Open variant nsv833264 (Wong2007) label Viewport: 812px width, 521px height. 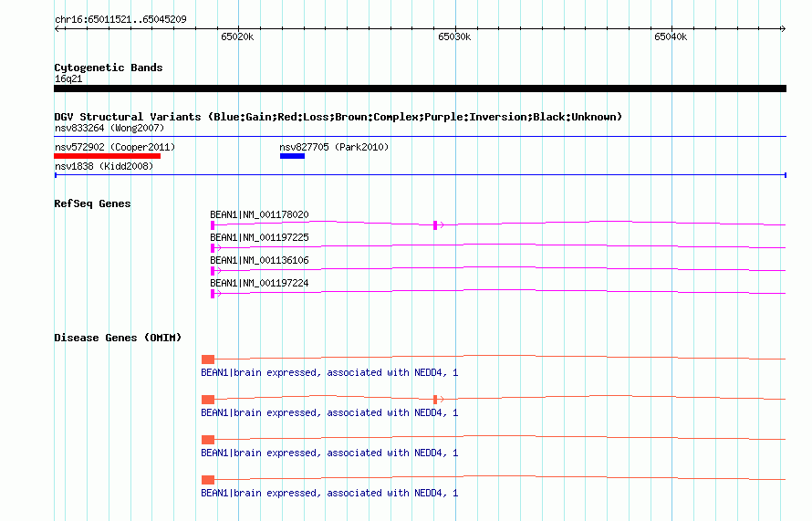coord(109,128)
